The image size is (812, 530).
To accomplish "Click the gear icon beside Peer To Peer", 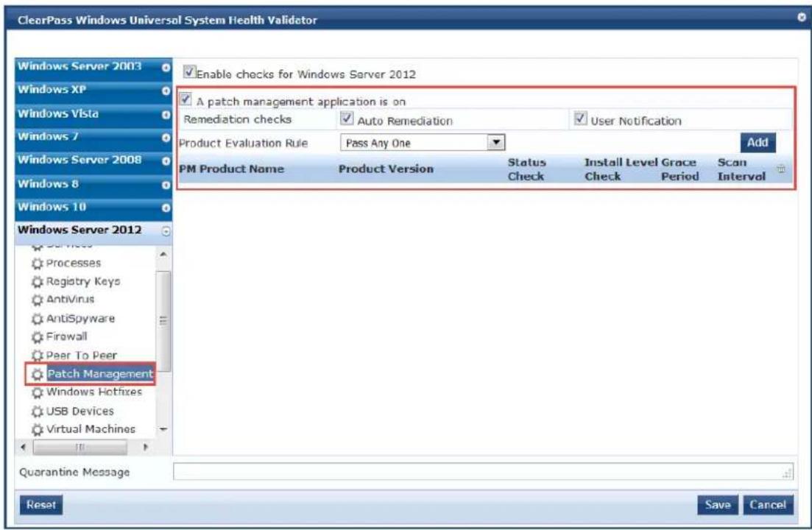I will [38, 356].
